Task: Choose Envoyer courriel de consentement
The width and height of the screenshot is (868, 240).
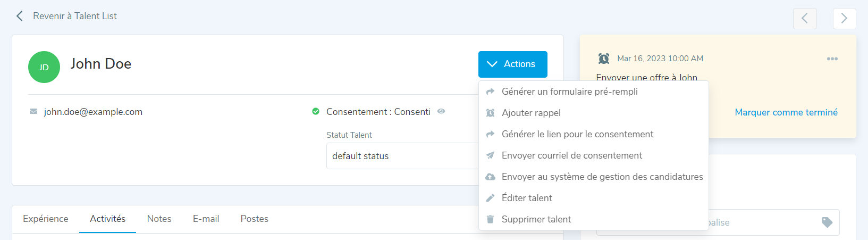Action: (571, 155)
